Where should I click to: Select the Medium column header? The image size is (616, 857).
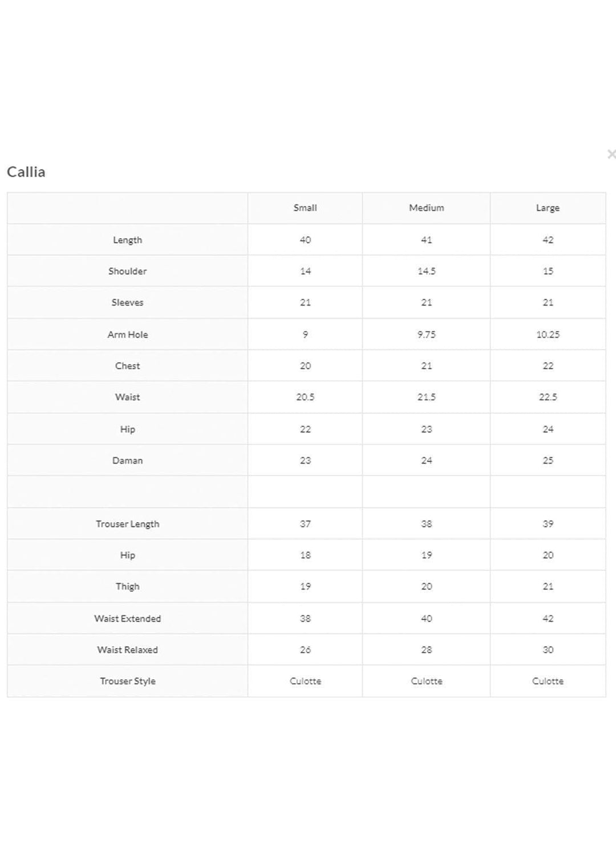pos(426,208)
